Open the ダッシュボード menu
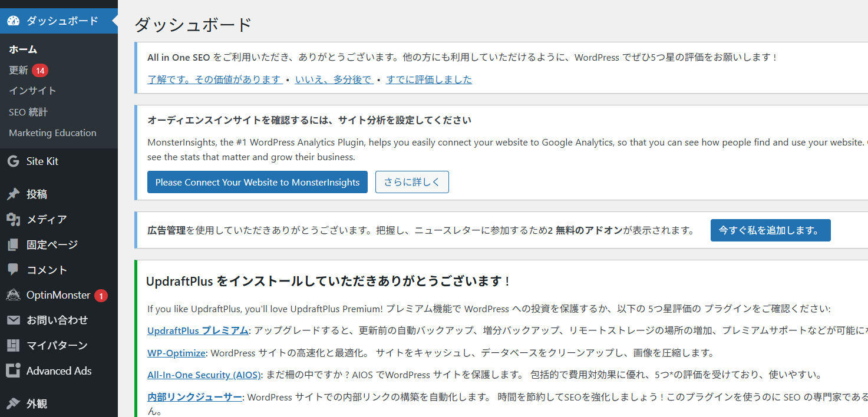The width and height of the screenshot is (868, 417). (59, 21)
